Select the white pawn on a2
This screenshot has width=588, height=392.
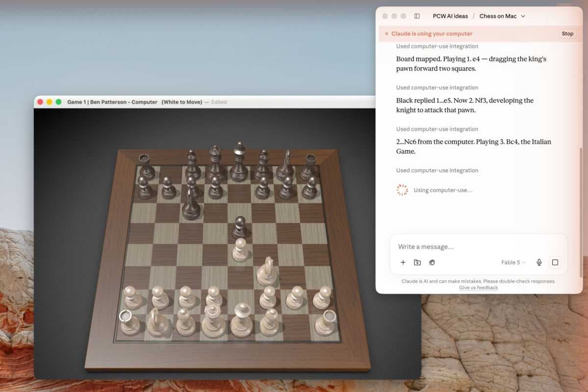132,297
